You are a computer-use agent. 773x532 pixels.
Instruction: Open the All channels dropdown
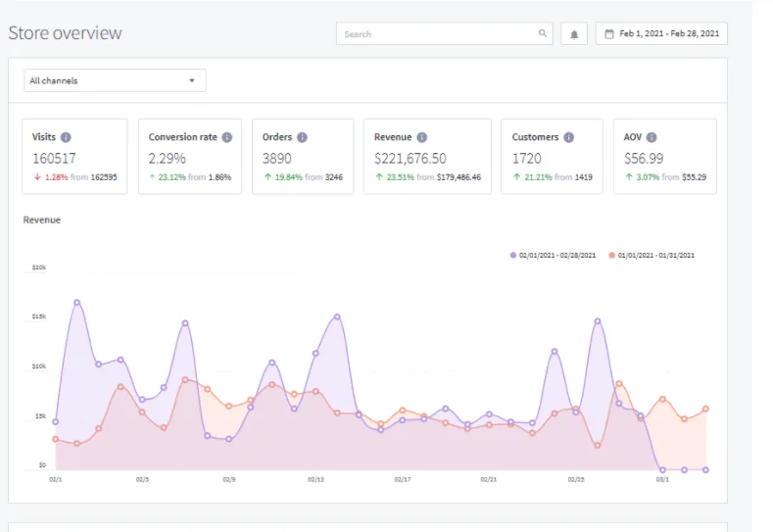[x=115, y=80]
